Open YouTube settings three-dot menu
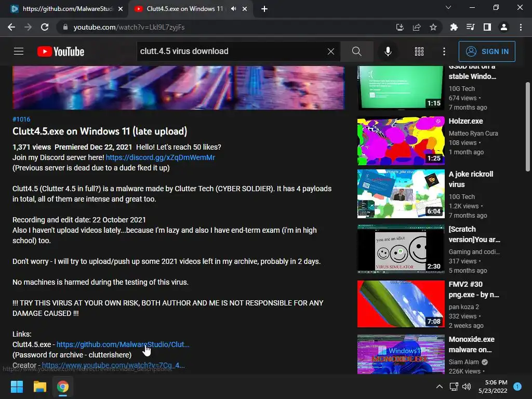Viewport: 532px width, 399px height. [444, 51]
